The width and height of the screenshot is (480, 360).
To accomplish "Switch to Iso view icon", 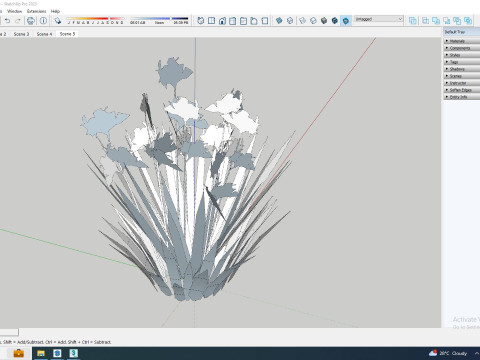I will [x=201, y=21].
